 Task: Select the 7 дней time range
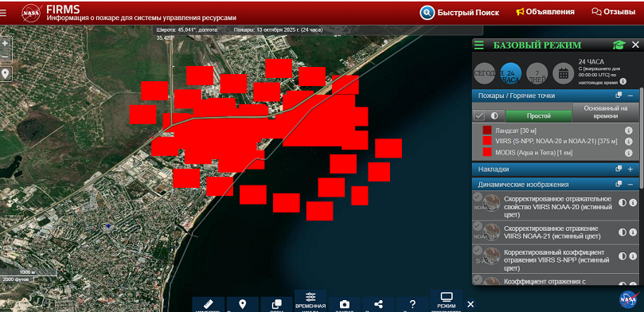[537, 73]
